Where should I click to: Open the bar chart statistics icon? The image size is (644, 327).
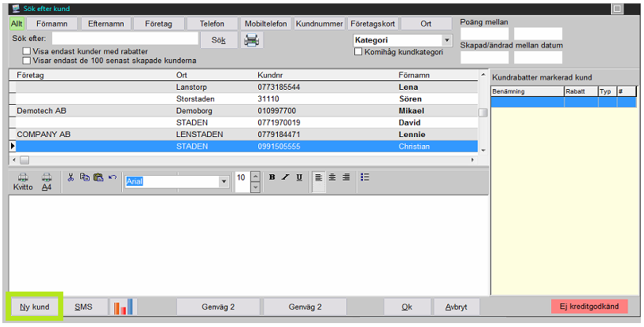coord(124,307)
